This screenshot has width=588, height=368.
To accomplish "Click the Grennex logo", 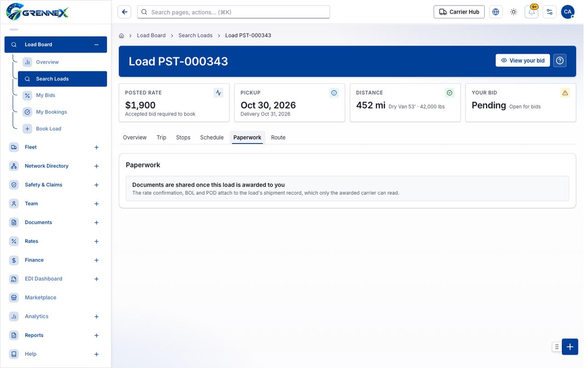I will point(37,11).
